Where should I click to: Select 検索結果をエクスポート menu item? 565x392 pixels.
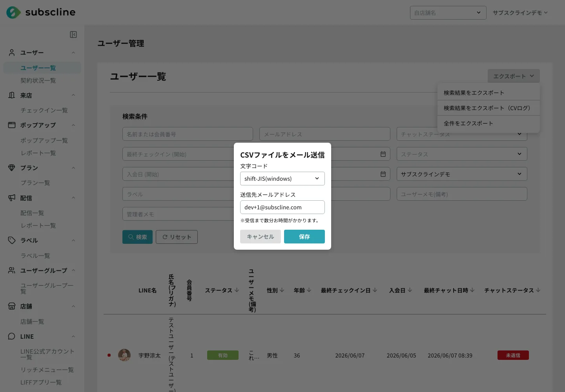click(488, 93)
